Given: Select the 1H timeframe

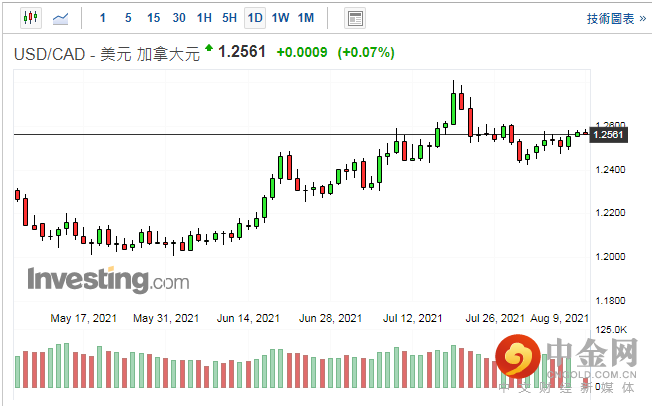Looking at the screenshot, I should coord(204,18).
